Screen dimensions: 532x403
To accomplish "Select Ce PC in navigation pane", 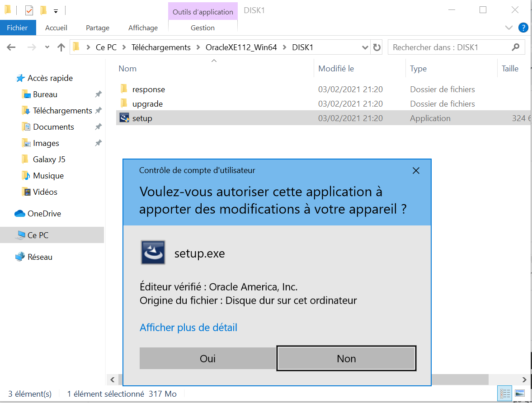I will (52, 235).
